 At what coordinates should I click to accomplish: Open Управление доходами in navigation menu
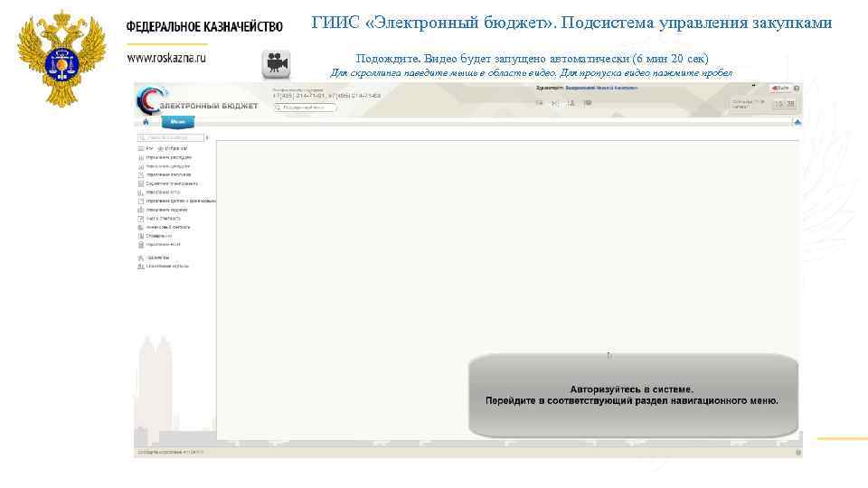click(164, 166)
